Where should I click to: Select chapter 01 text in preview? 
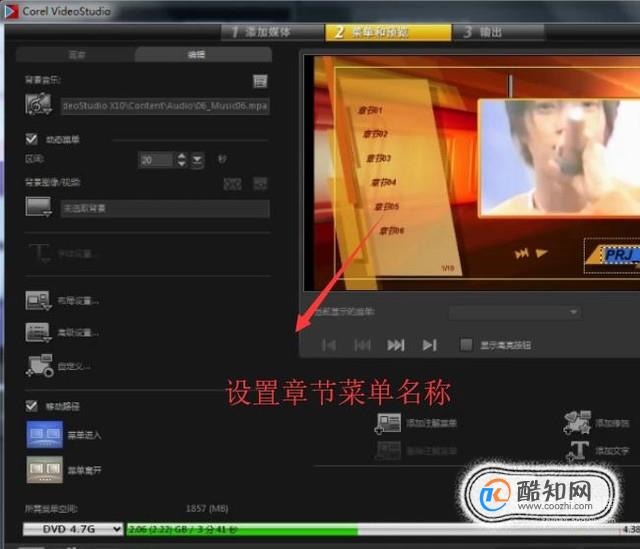click(370, 110)
